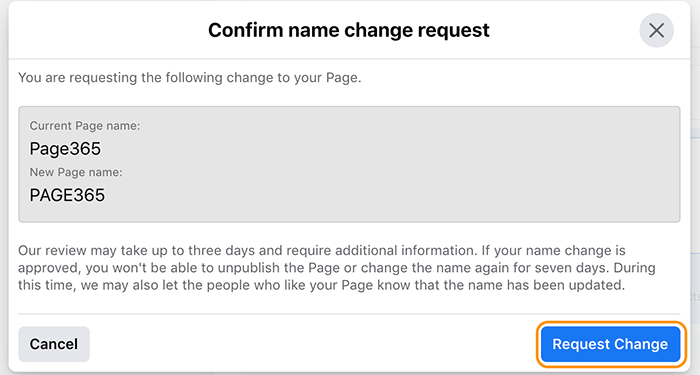Click the 'New Page name:' label
The image size is (700, 375).
click(76, 172)
